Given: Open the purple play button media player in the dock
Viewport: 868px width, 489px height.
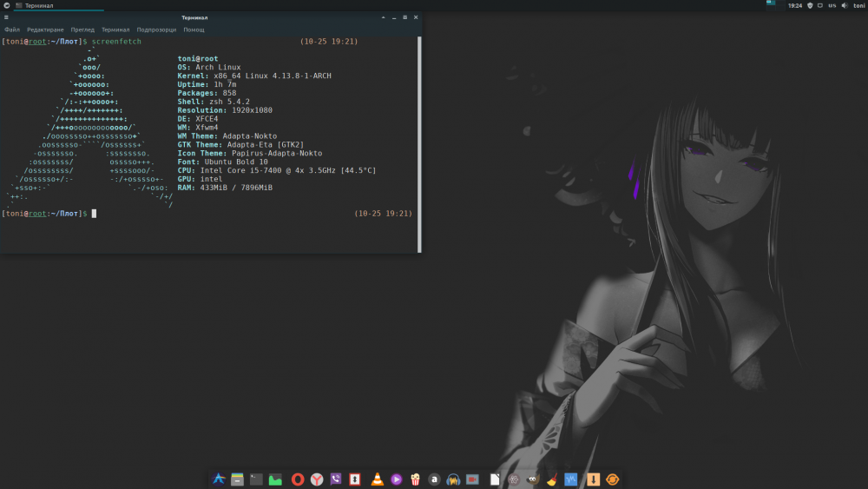Looking at the screenshot, I should click(x=397, y=479).
